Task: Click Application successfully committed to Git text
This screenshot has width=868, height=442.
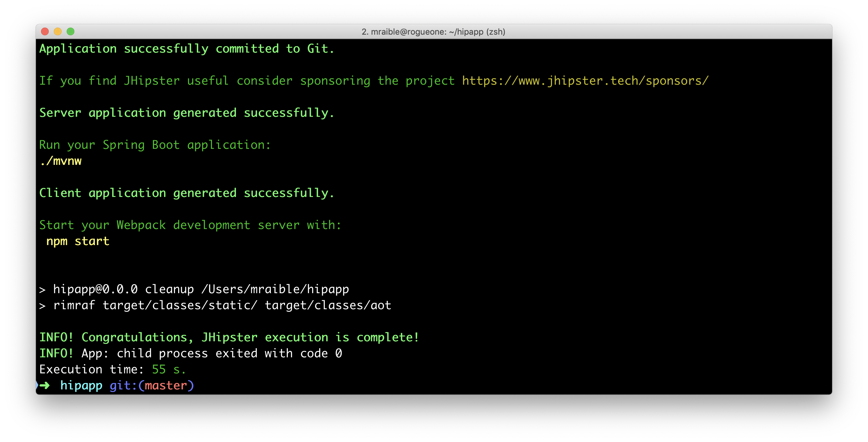Action: point(187,49)
